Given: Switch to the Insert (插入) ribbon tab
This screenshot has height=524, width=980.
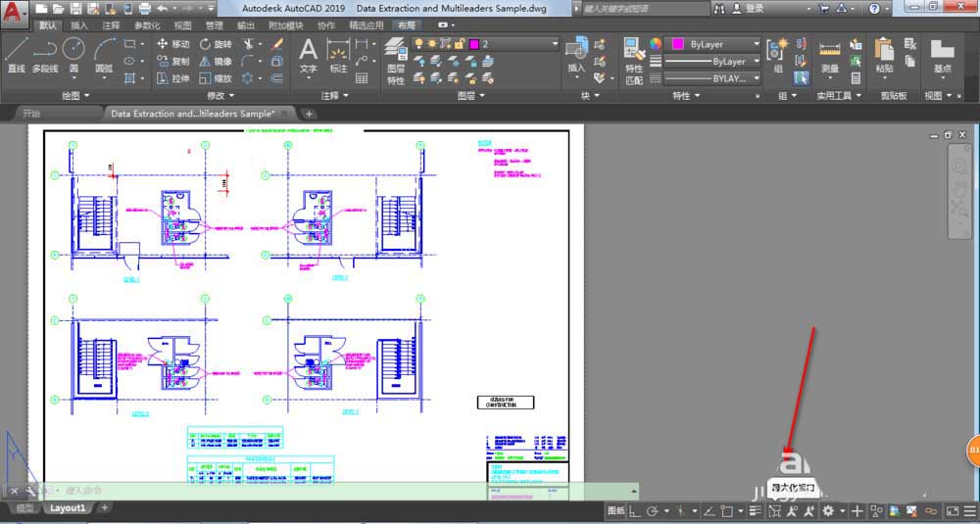Looking at the screenshot, I should pos(79,25).
